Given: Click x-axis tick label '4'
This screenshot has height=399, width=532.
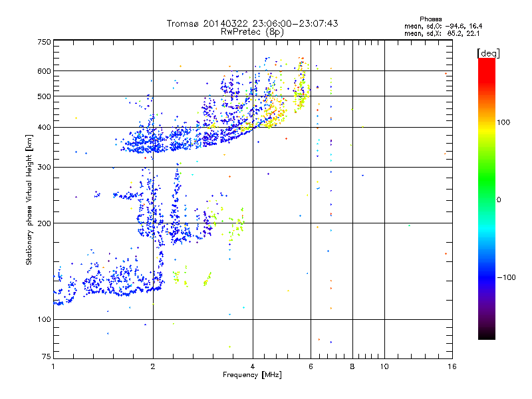Looking at the screenshot, I should coord(253,366).
